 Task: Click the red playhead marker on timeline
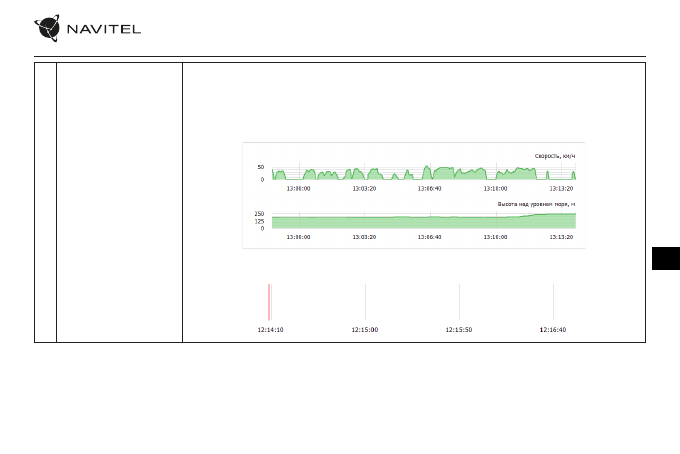tap(269, 301)
